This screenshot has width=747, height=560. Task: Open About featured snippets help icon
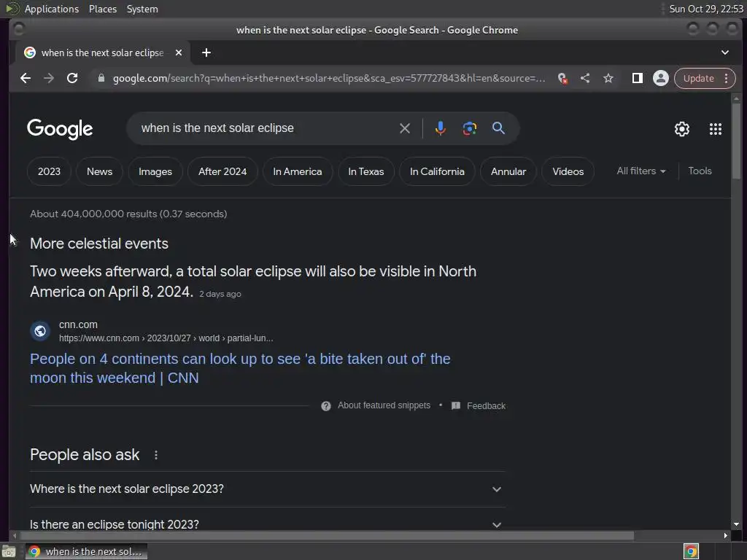coord(326,405)
